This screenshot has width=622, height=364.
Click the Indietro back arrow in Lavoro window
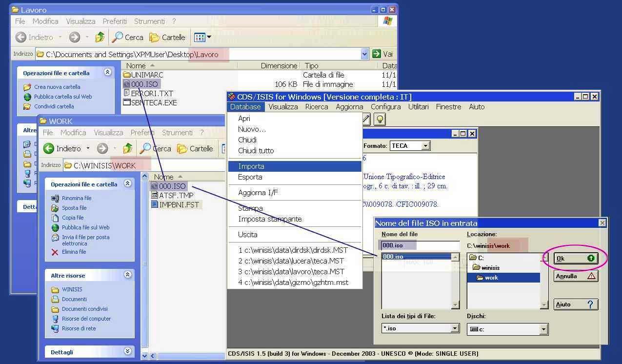click(21, 37)
